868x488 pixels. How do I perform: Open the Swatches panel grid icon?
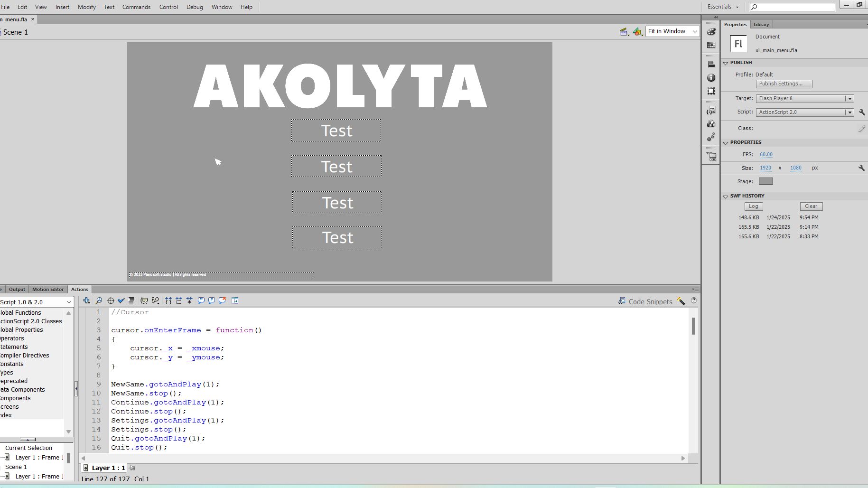(711, 45)
